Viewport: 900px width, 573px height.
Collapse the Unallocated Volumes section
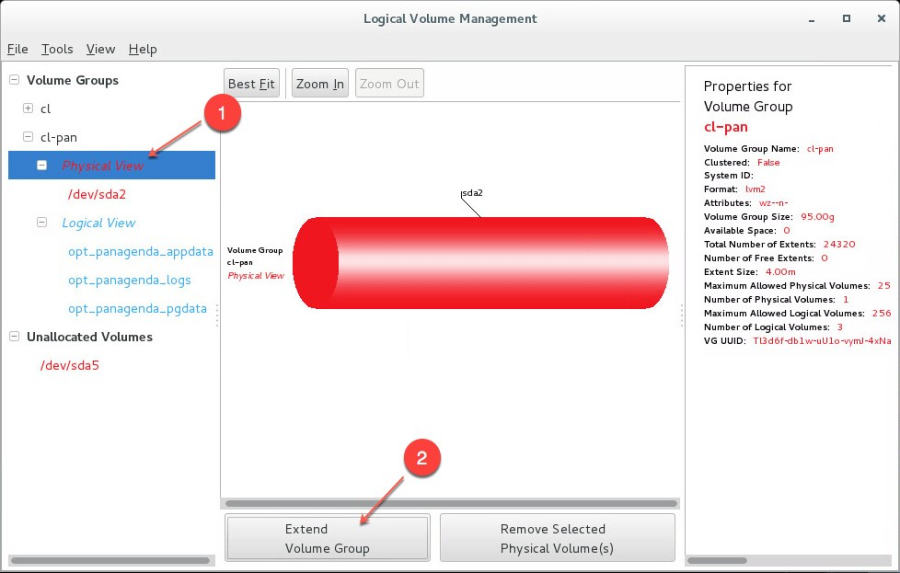point(14,337)
